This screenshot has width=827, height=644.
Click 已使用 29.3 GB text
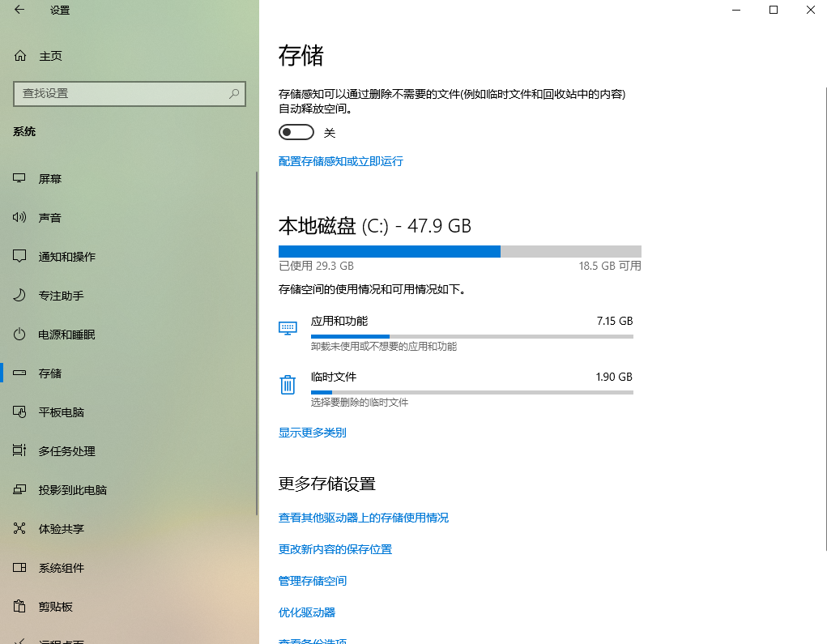pos(316,266)
